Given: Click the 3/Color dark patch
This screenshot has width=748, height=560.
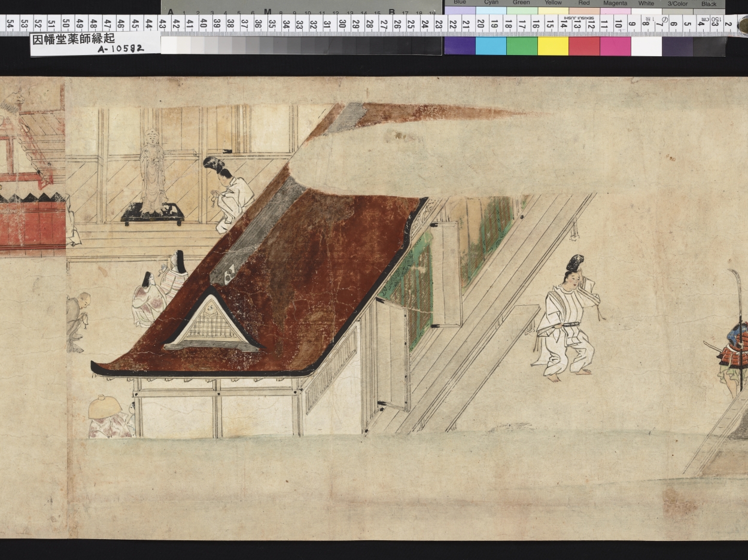Looking at the screenshot, I should tap(677, 46).
